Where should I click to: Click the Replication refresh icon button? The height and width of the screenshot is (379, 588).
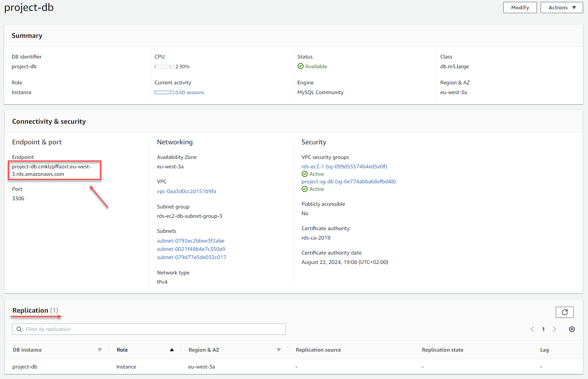pyautogui.click(x=564, y=312)
